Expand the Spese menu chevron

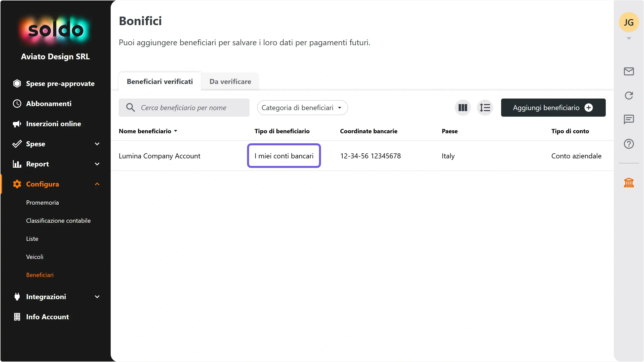[x=97, y=144]
